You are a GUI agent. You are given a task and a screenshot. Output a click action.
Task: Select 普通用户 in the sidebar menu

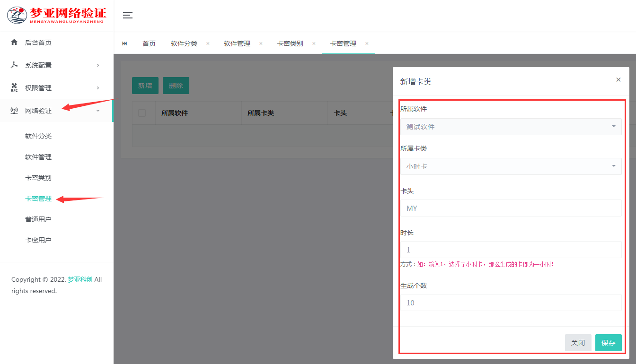tap(38, 219)
